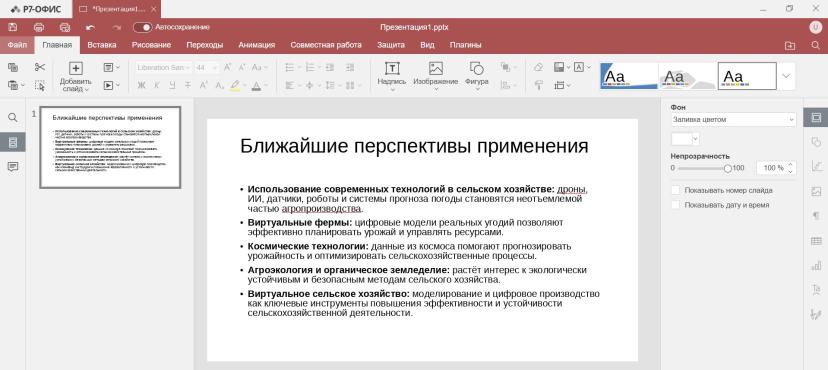Toggle underline Ч formatting

(x=172, y=85)
